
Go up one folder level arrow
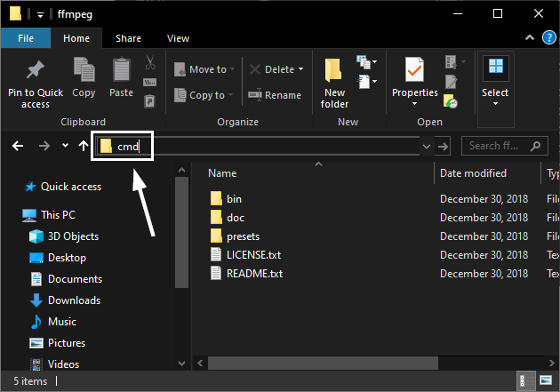[x=84, y=146]
